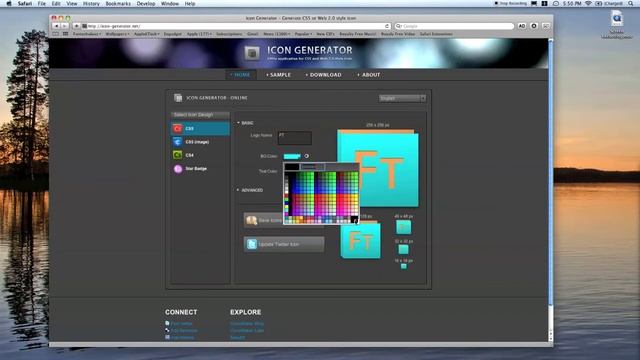Open the Develop menu

click(146, 4)
